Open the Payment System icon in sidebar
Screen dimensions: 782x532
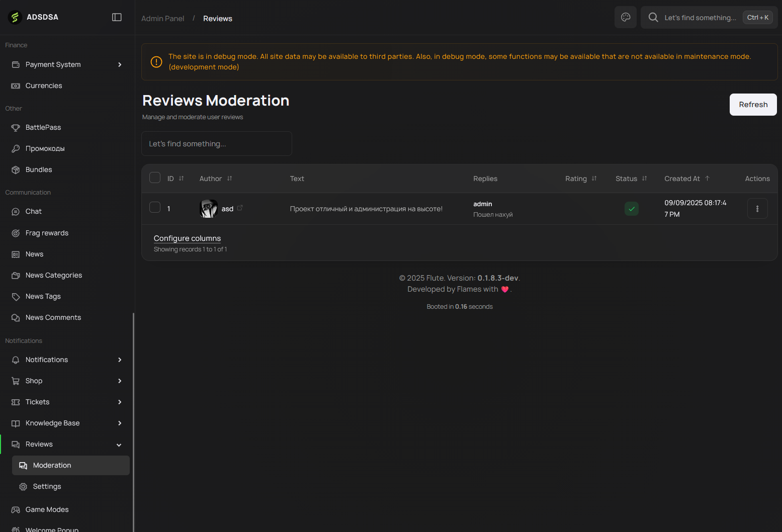(16, 64)
